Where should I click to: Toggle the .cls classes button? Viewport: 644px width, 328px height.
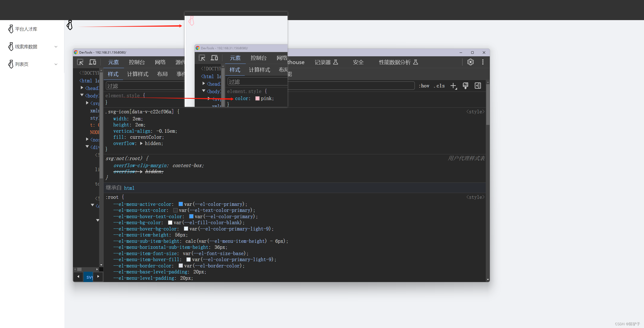tap(439, 86)
